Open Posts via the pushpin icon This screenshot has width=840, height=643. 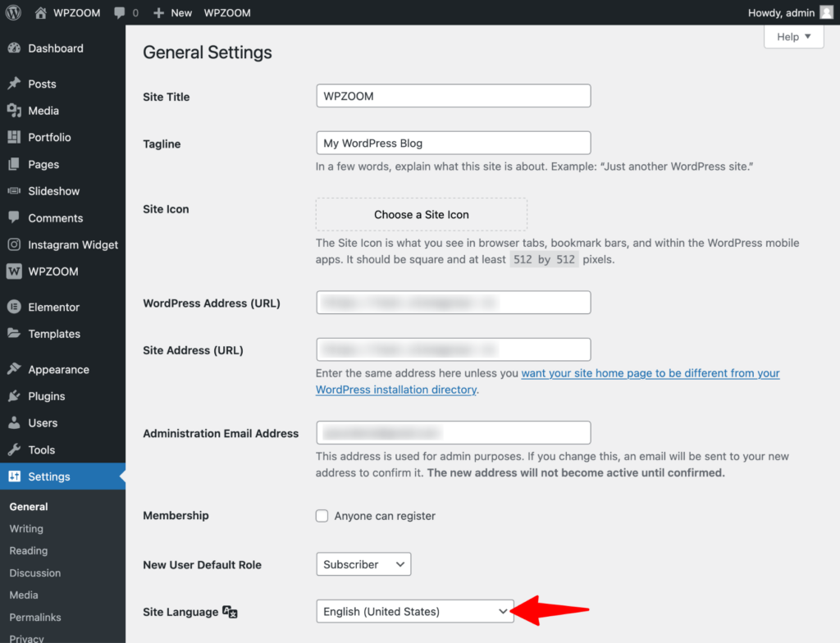[x=14, y=84]
